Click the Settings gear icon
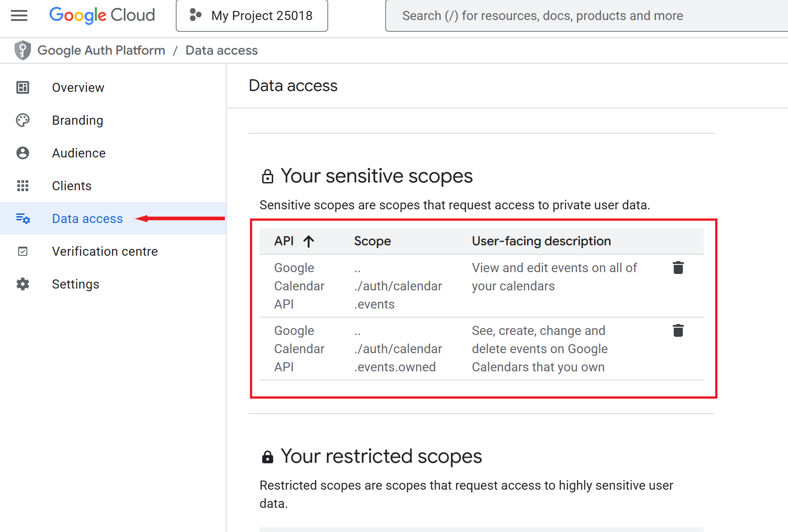Image resolution: width=788 pixels, height=532 pixels. (x=23, y=284)
